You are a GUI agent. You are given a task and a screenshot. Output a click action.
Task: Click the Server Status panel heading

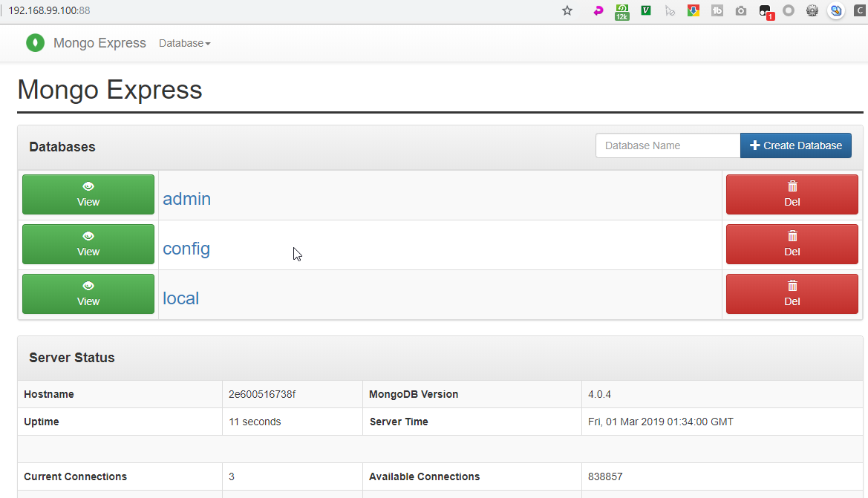[72, 358]
